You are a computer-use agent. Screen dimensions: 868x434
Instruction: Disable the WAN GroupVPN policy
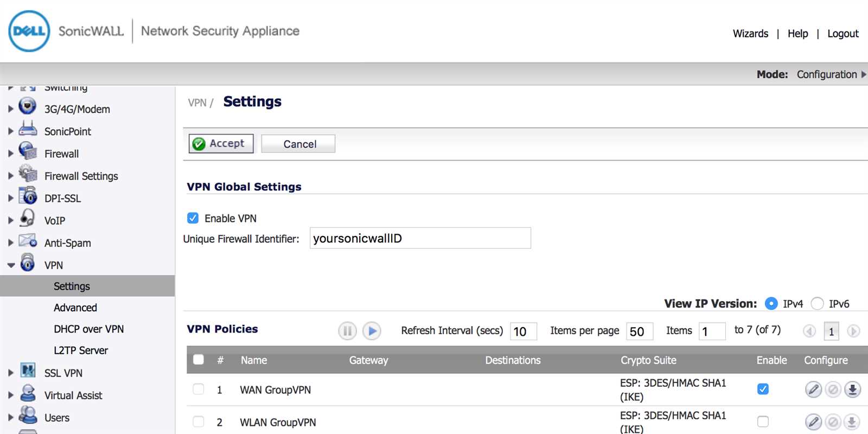click(763, 389)
